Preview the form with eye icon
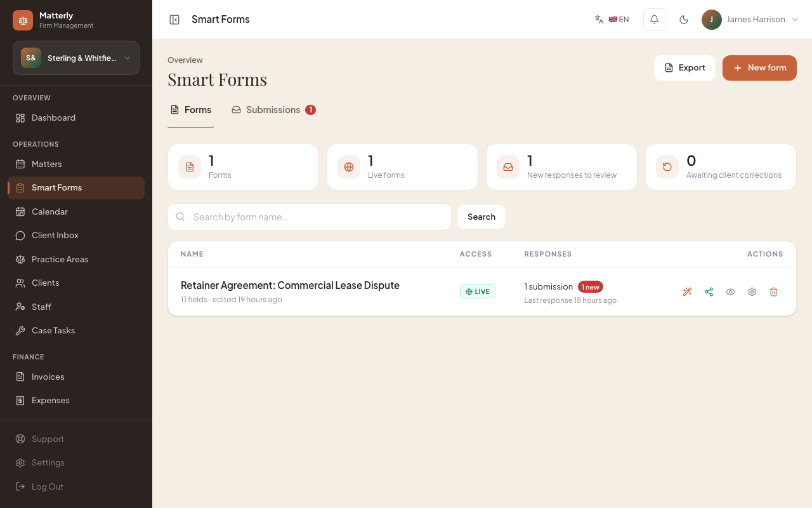 point(730,292)
